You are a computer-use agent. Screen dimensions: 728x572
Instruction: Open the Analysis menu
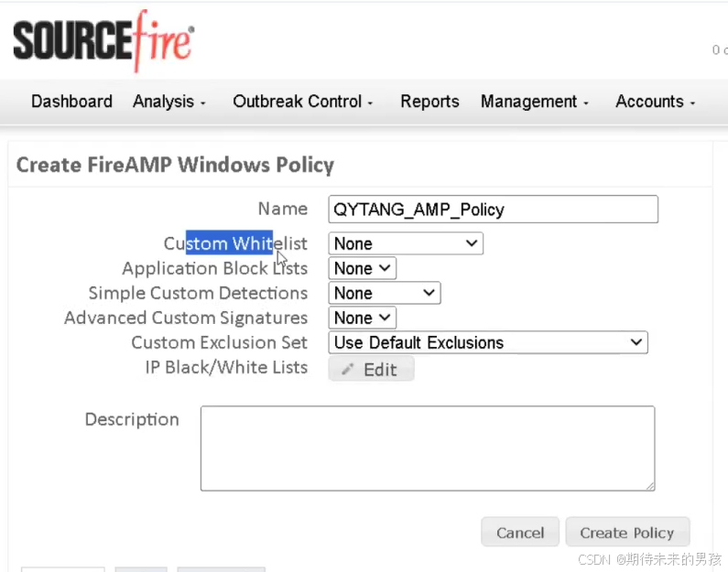pos(169,102)
